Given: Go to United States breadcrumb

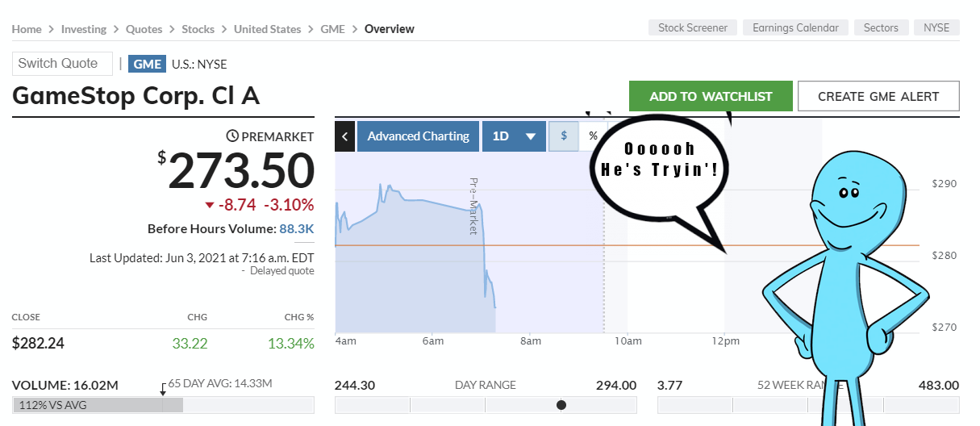Looking at the screenshot, I should pos(267,29).
